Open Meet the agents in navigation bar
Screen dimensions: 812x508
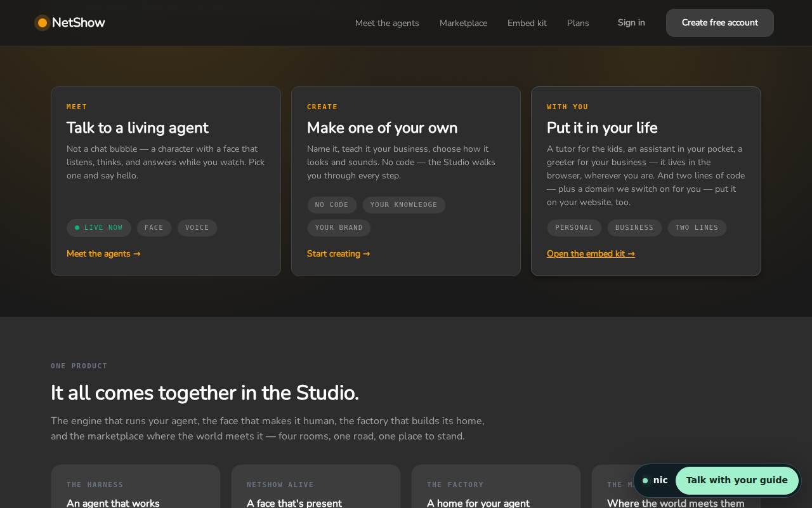pos(387,23)
